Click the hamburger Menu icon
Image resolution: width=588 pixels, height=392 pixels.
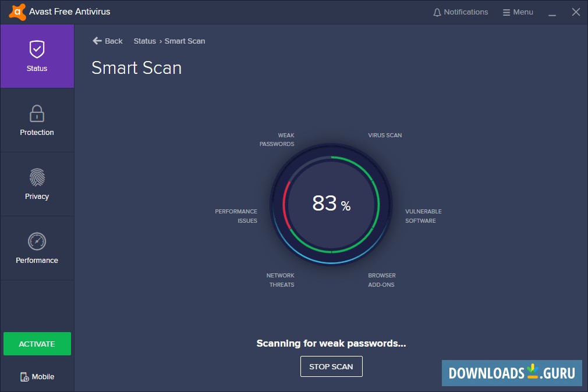click(x=506, y=12)
